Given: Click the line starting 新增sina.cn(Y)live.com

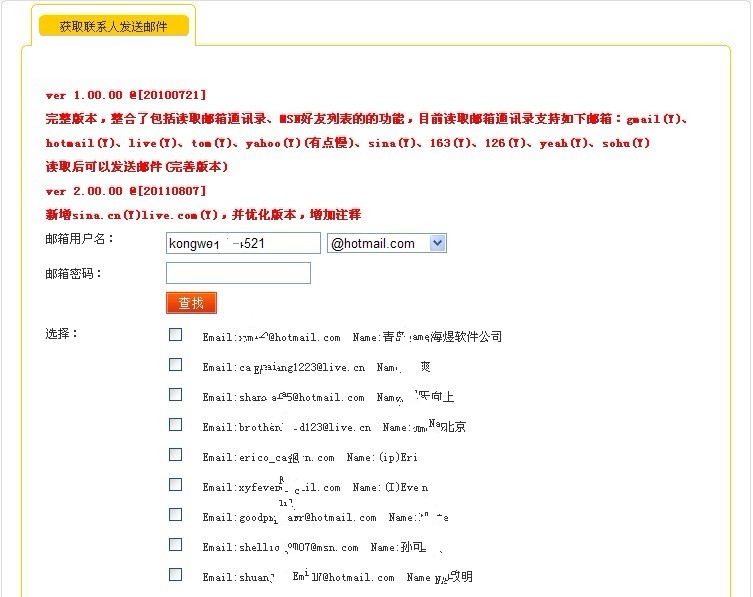Looking at the screenshot, I should tap(203, 215).
